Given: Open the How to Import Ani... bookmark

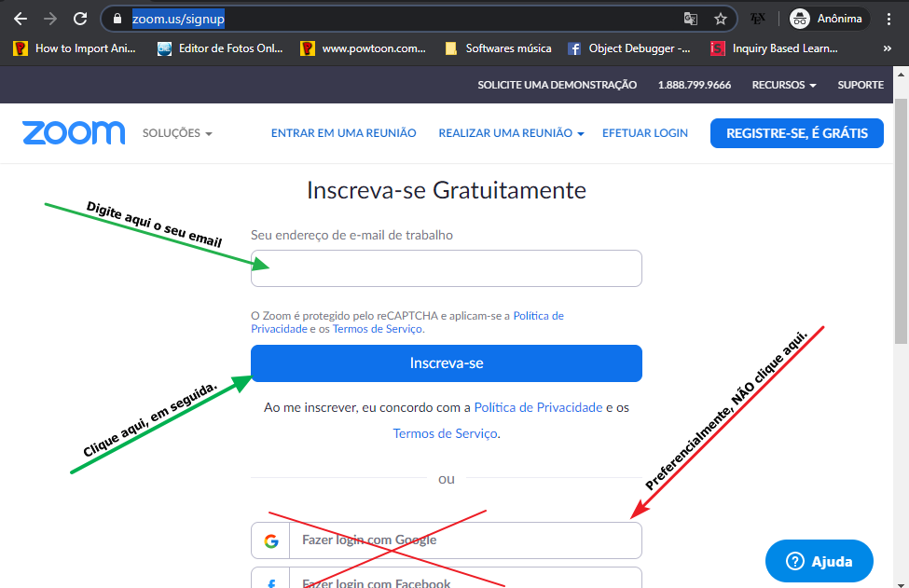Looking at the screenshot, I should click(x=75, y=48).
